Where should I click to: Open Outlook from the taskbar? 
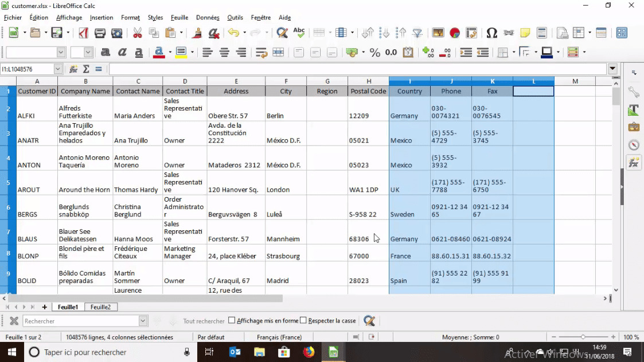point(235,352)
